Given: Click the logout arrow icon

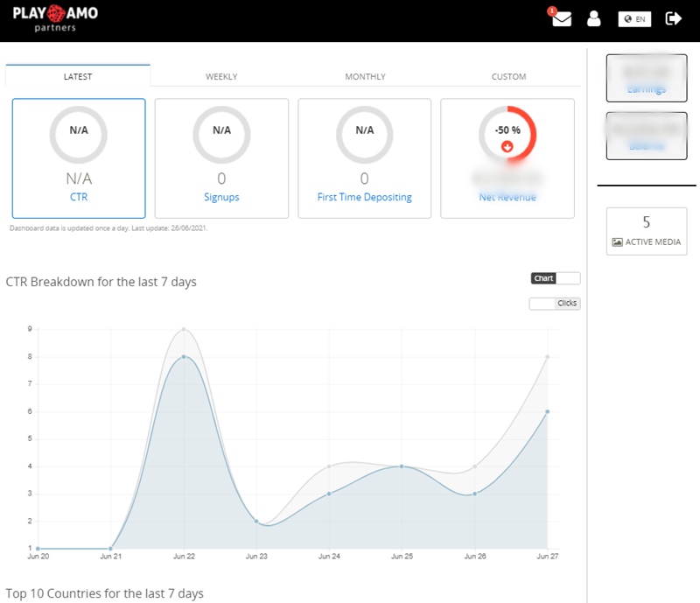Looking at the screenshot, I should tap(673, 18).
